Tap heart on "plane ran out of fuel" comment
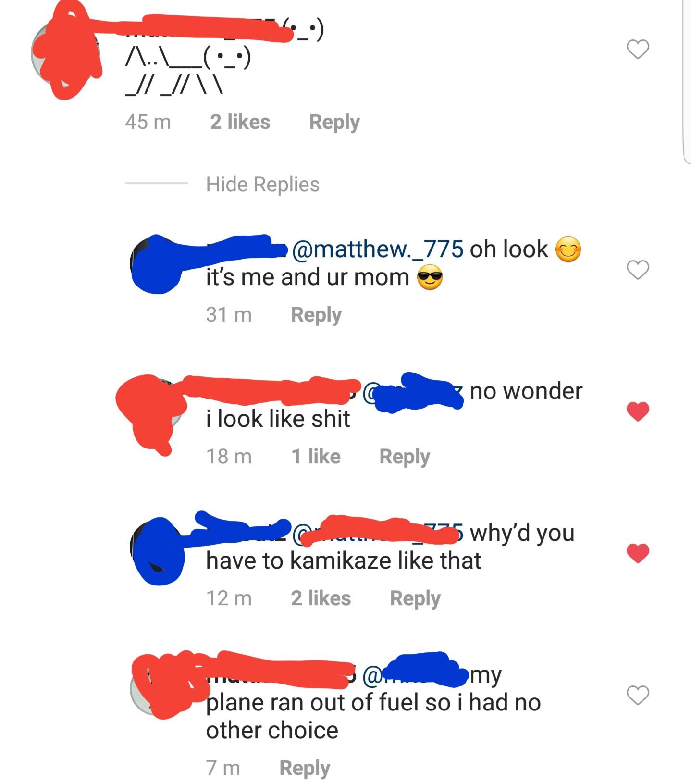The image size is (691, 784). 638,695
